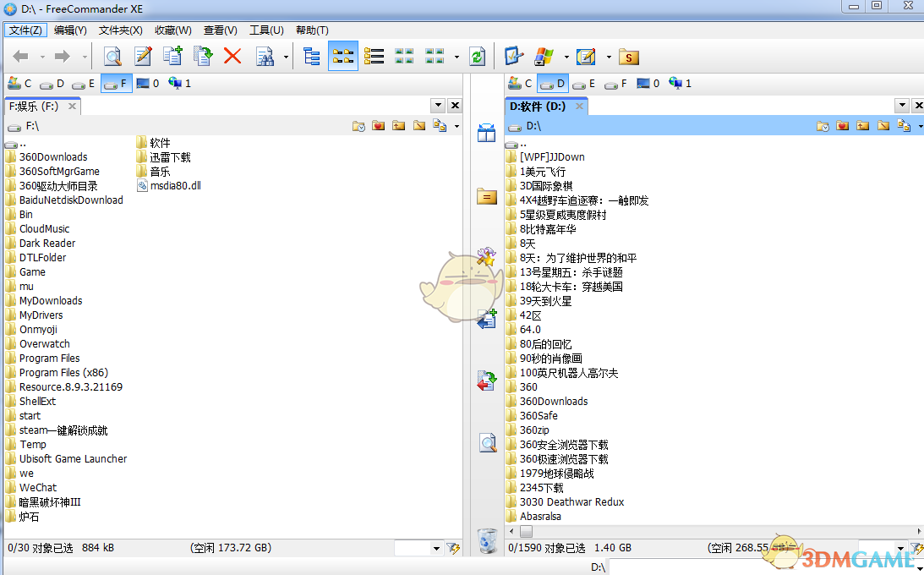Click the thumbnails view icon
The height and width of the screenshot is (575, 924).
point(404,56)
